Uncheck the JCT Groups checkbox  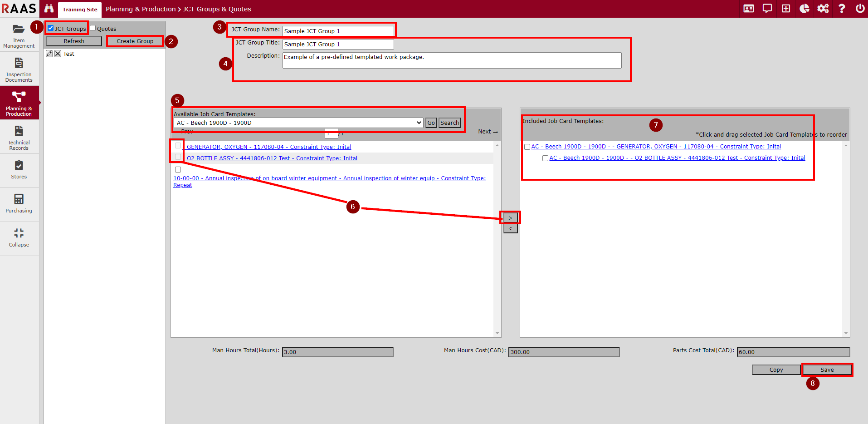tap(51, 28)
